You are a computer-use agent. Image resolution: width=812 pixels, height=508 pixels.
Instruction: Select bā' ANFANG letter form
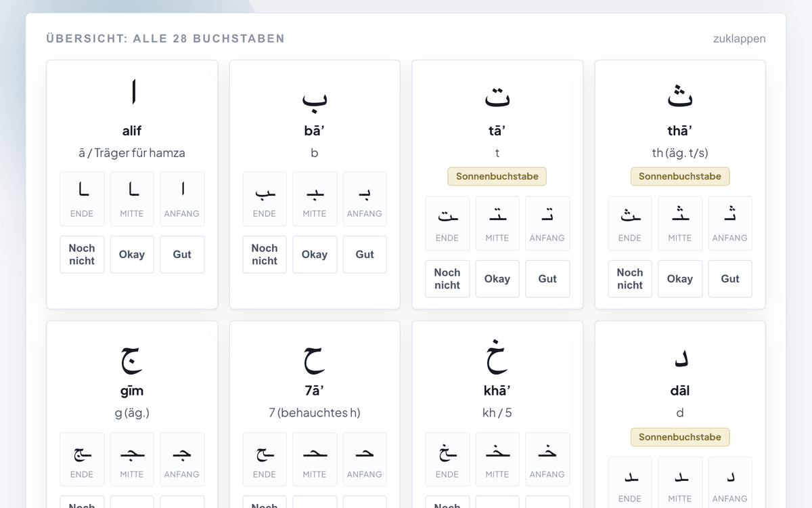[365, 198]
